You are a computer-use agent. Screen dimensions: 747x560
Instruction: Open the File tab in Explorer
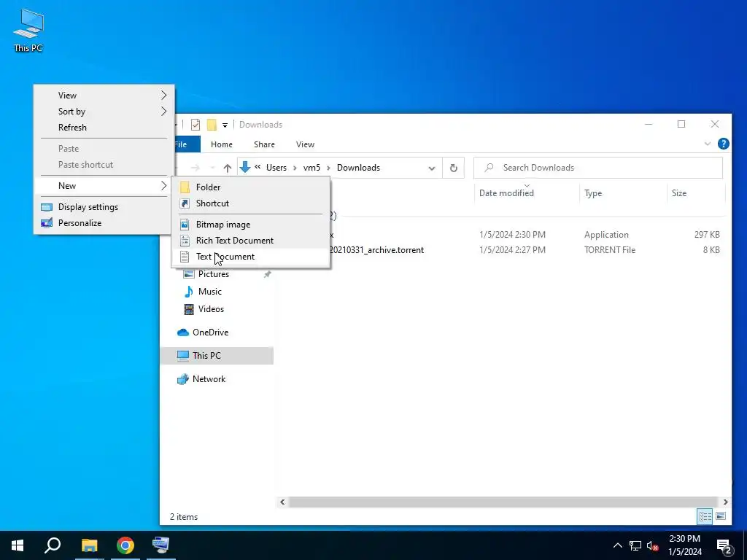pos(186,144)
